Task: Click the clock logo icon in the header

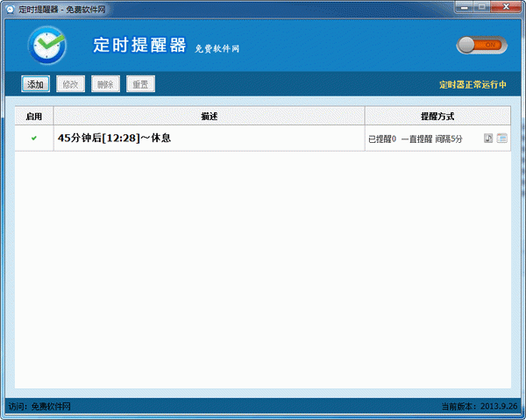Action: pyautogui.click(x=46, y=45)
